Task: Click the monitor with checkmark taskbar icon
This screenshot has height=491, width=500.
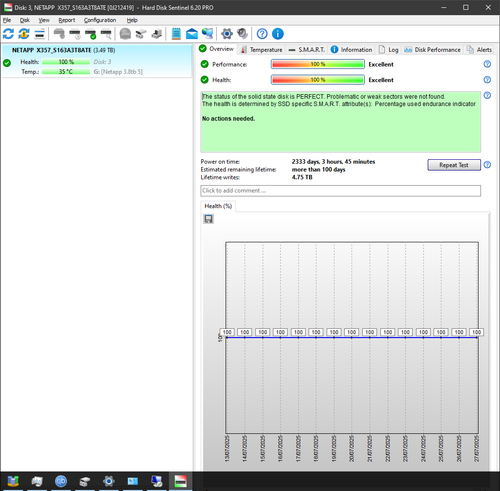Action: 157,481
